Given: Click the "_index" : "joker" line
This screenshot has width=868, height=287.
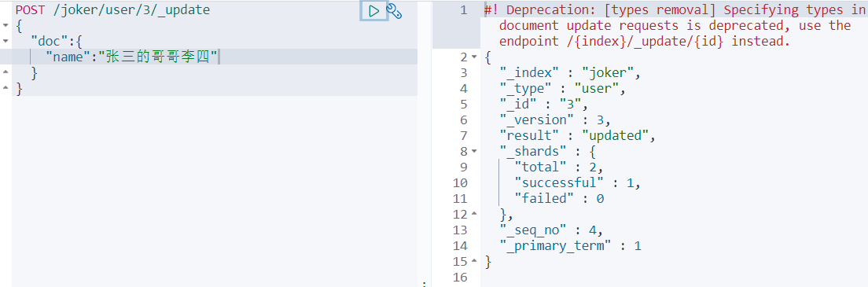Looking at the screenshot, I should click(570, 72).
